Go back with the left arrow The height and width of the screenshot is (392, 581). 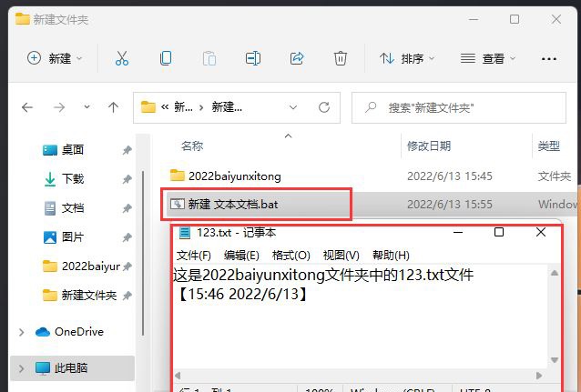tap(27, 107)
